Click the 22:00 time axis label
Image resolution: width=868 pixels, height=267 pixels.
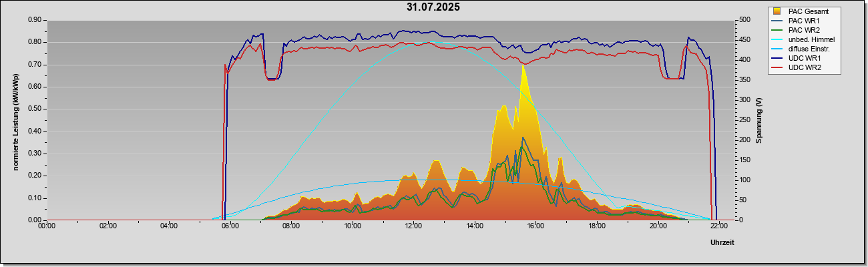(718, 227)
